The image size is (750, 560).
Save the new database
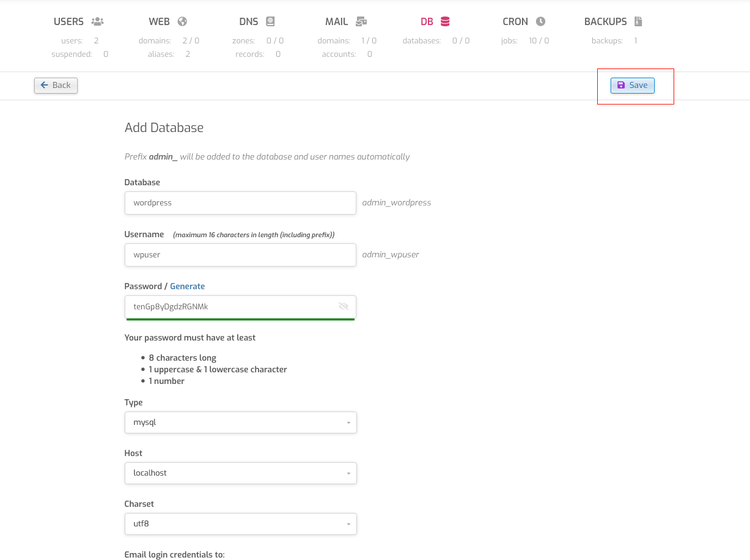click(633, 86)
